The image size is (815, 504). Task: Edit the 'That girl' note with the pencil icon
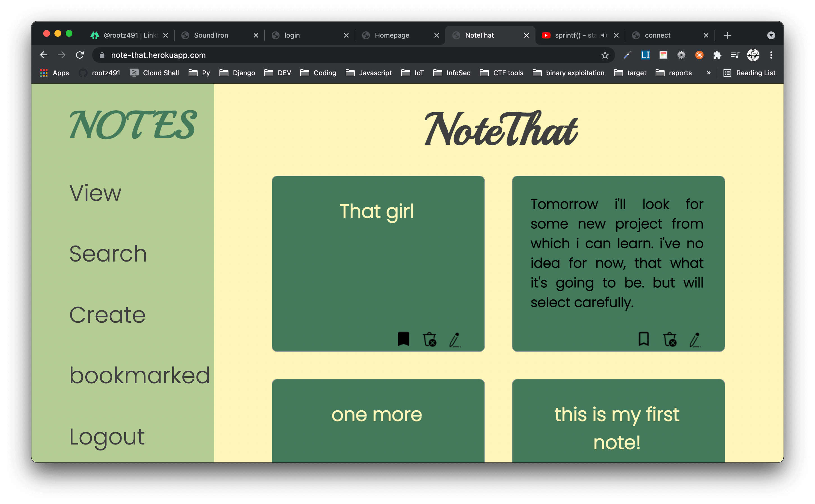point(455,340)
